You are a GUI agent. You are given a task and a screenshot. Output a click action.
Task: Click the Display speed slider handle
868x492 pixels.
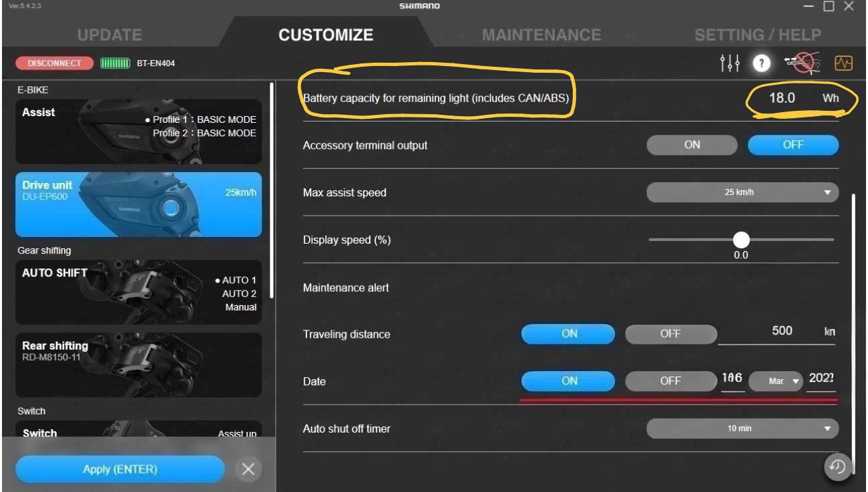(x=741, y=240)
